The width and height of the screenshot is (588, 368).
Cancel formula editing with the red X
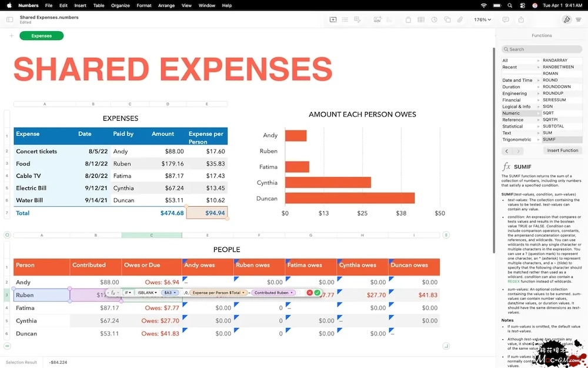(310, 293)
